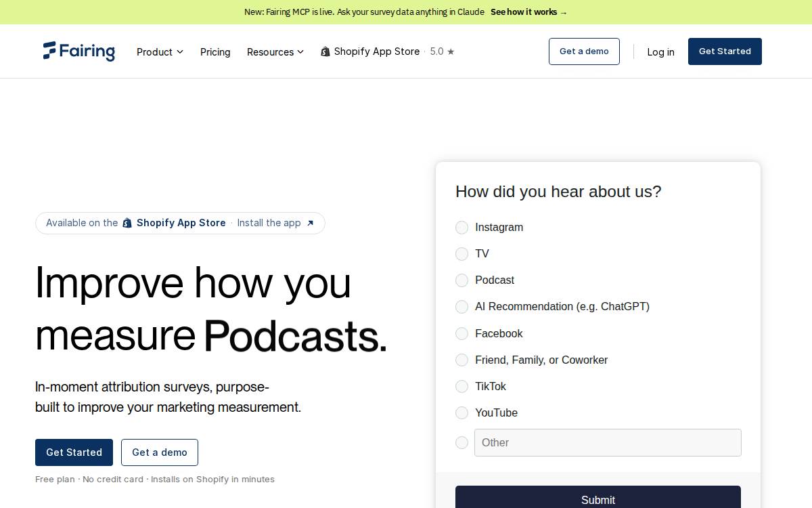Click the Free plan No credit card note
Image resolution: width=812 pixels, height=508 pixels.
coord(155,479)
